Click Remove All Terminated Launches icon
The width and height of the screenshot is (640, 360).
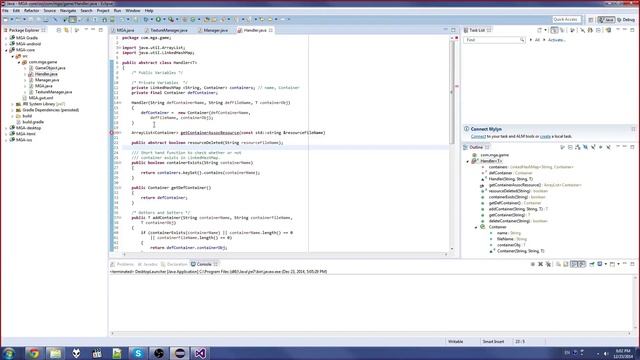548,264
